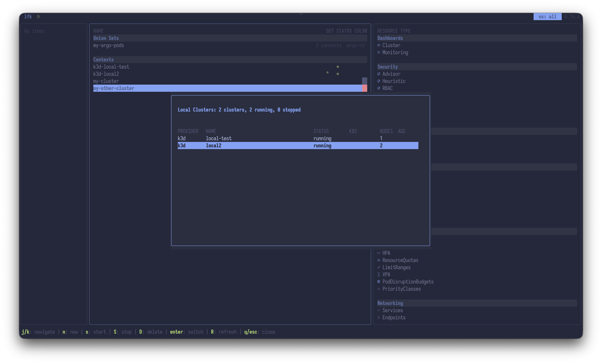Click the ResourceQuotas icon
The height and width of the screenshot is (364, 602).
click(379, 260)
